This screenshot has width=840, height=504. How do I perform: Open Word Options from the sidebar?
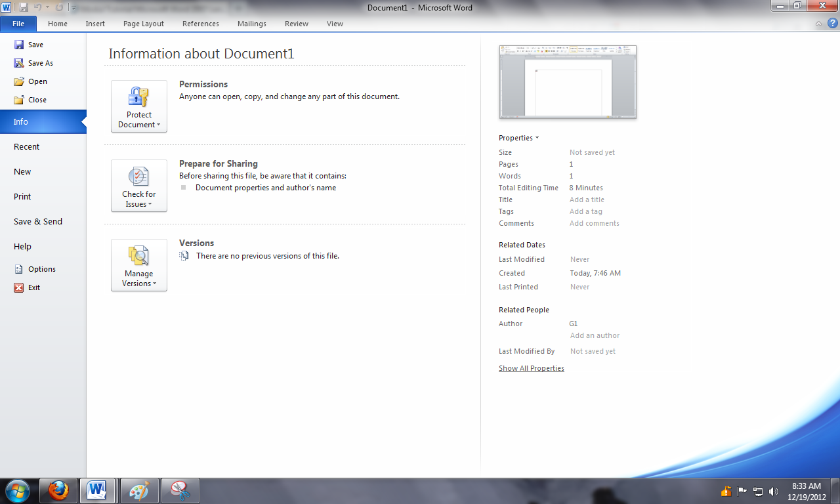point(35,269)
